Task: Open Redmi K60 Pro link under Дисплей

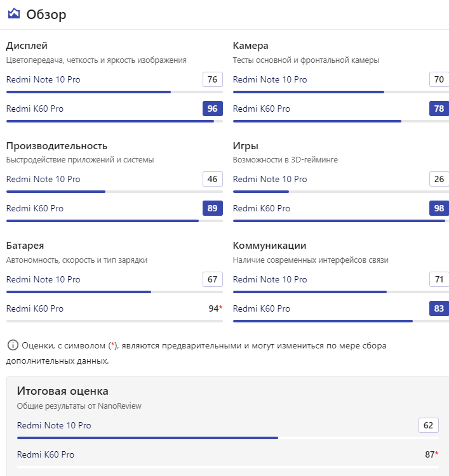Action: 35,109
